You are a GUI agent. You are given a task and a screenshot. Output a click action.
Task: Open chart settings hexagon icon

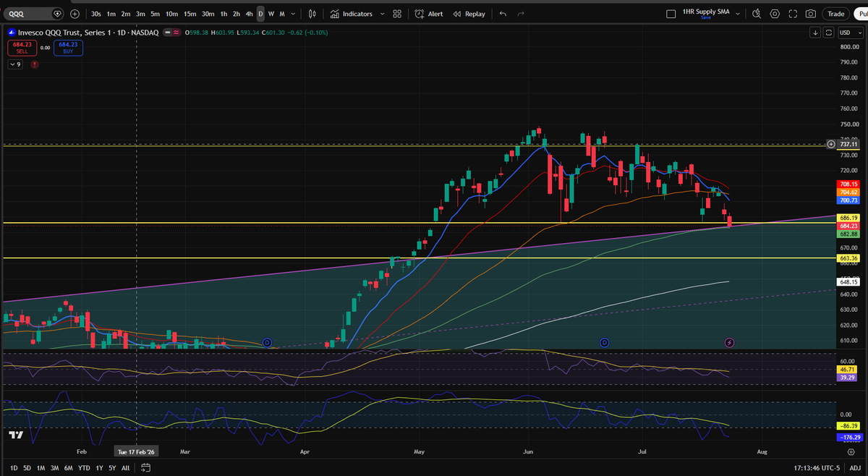(x=775, y=14)
